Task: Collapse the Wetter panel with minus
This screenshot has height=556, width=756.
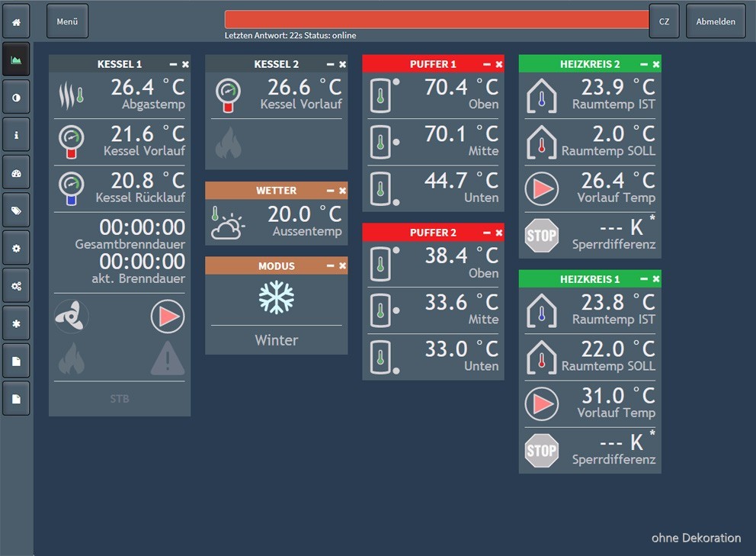Action: pos(330,191)
